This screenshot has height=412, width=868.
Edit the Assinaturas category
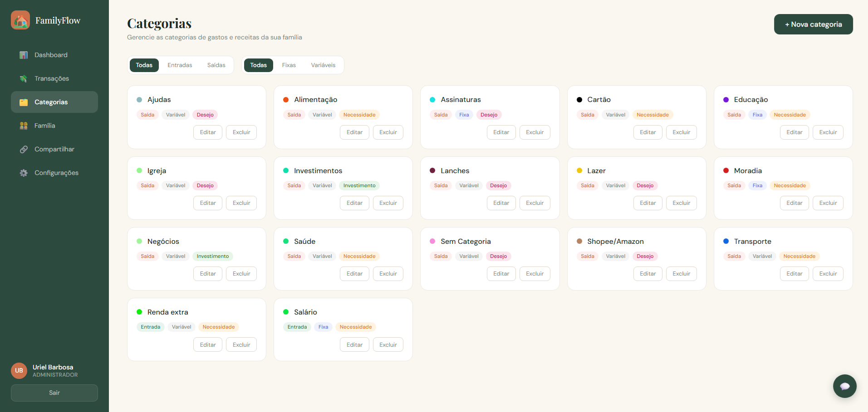[501, 132]
